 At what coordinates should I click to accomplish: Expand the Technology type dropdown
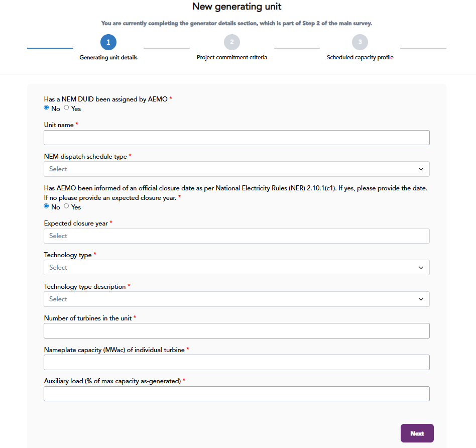pyautogui.click(x=236, y=268)
